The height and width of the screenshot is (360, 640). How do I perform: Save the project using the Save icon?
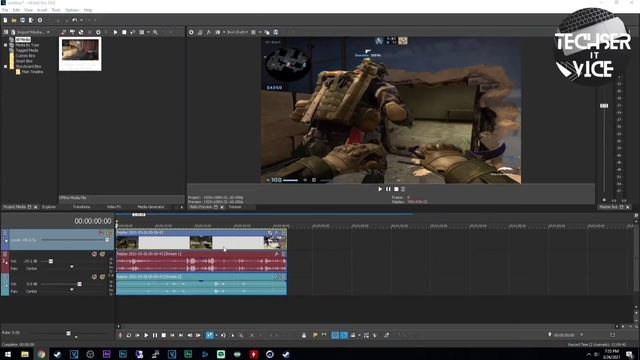pyautogui.click(x=22, y=20)
